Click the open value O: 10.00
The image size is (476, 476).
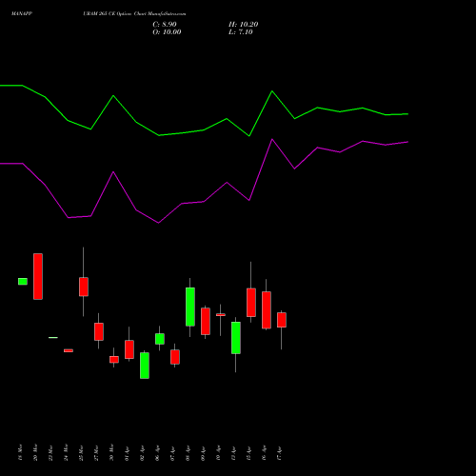[x=167, y=32]
